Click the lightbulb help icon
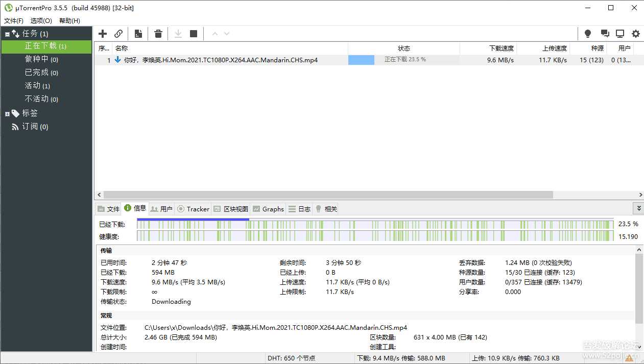Screen dimensions: 644x364 [587, 34]
